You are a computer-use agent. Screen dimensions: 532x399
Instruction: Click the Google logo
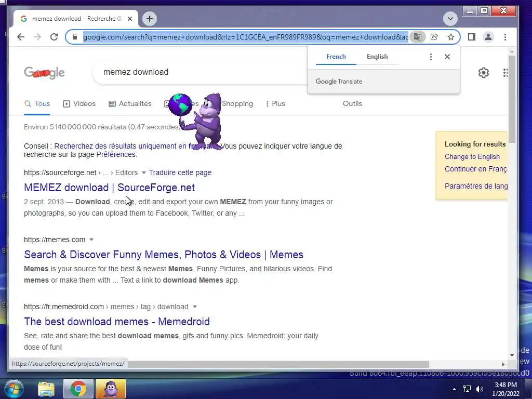pyautogui.click(x=45, y=73)
